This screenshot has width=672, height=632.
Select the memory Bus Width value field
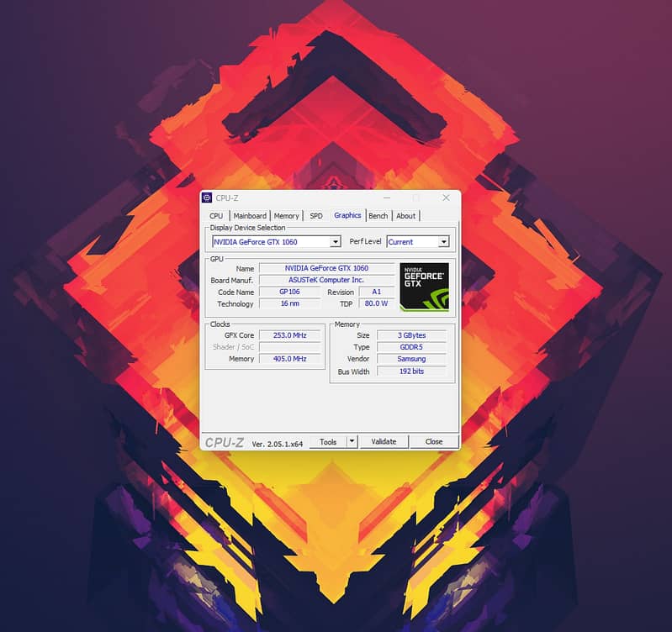[411, 371]
